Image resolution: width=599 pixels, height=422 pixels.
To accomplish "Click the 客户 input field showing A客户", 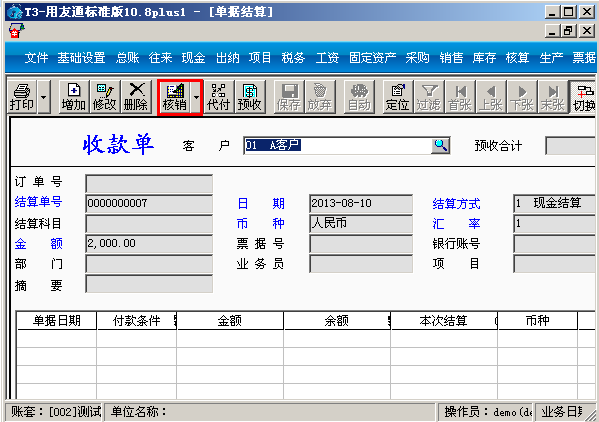I will [x=338, y=146].
